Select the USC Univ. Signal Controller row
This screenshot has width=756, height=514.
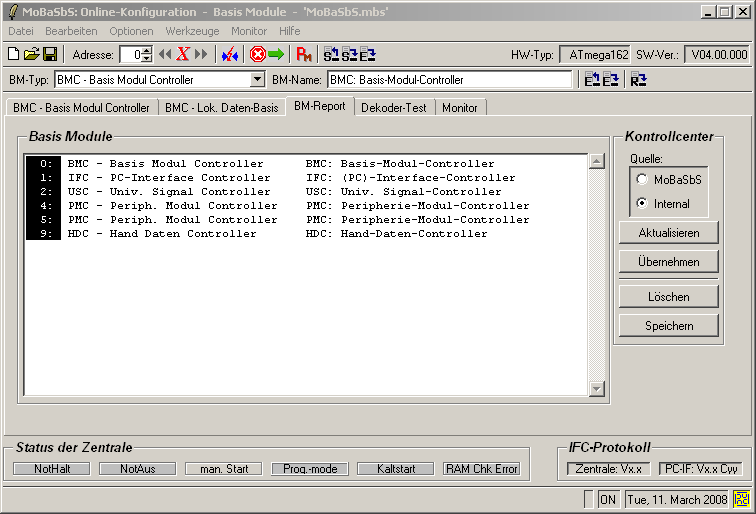pyautogui.click(x=168, y=192)
